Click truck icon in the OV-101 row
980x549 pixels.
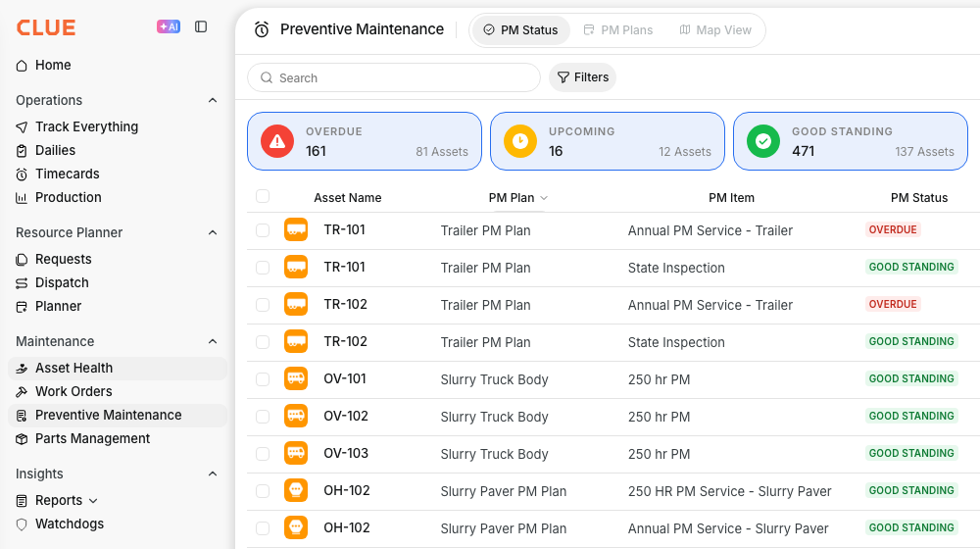pyautogui.click(x=296, y=379)
